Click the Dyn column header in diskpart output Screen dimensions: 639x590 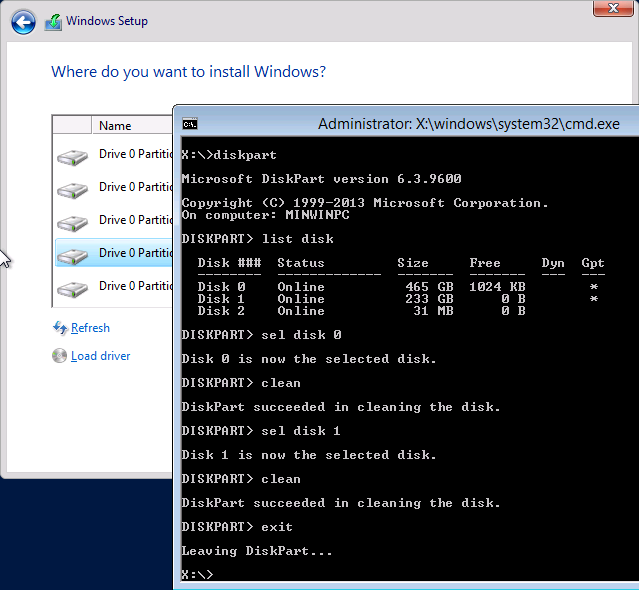[x=553, y=263]
